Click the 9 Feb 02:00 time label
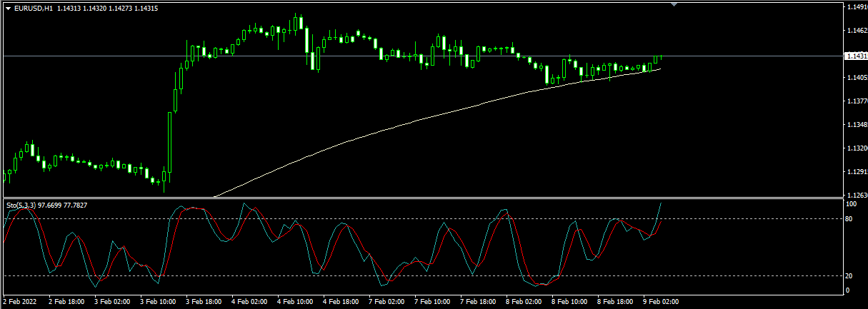Viewport: 868px width, 309px height. (x=661, y=302)
